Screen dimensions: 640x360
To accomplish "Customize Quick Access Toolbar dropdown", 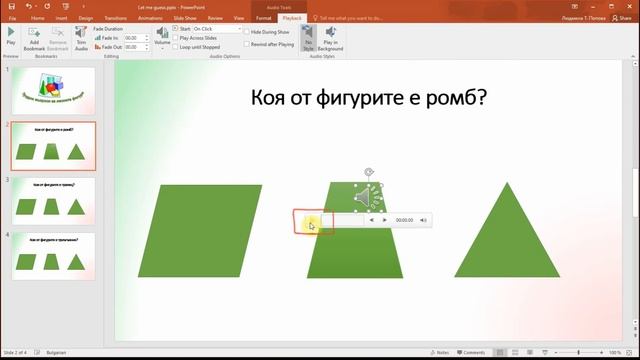I will (x=83, y=7).
